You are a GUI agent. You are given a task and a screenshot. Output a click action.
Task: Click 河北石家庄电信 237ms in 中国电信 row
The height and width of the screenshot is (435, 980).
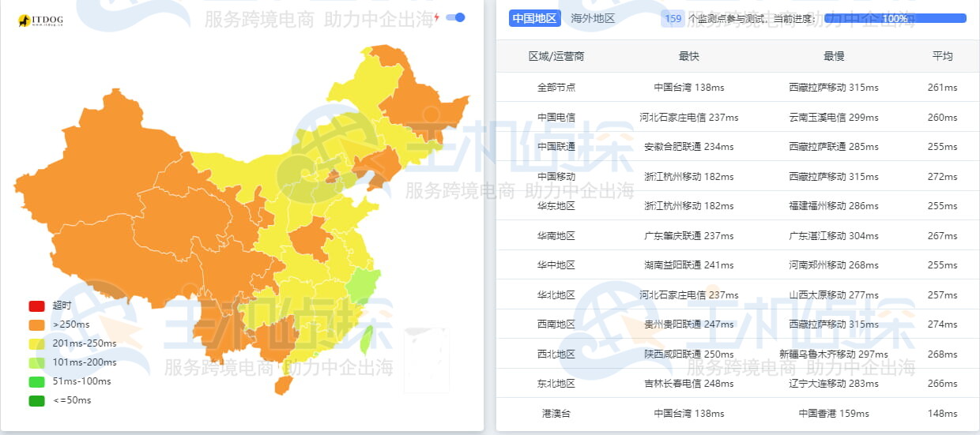point(689,118)
